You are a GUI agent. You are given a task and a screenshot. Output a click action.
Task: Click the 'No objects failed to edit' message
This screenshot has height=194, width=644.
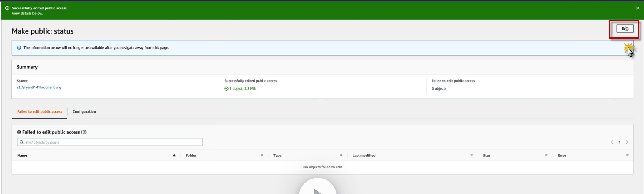pyautogui.click(x=323, y=167)
